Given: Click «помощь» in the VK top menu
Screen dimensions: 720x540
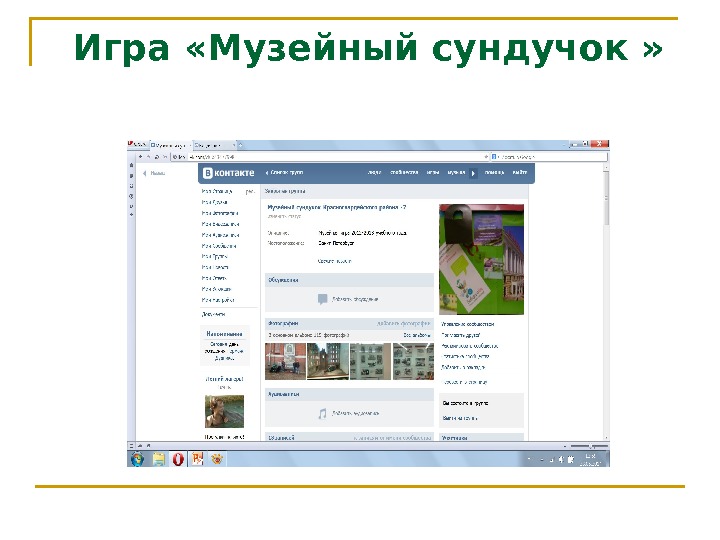Looking at the screenshot, I should (494, 172).
